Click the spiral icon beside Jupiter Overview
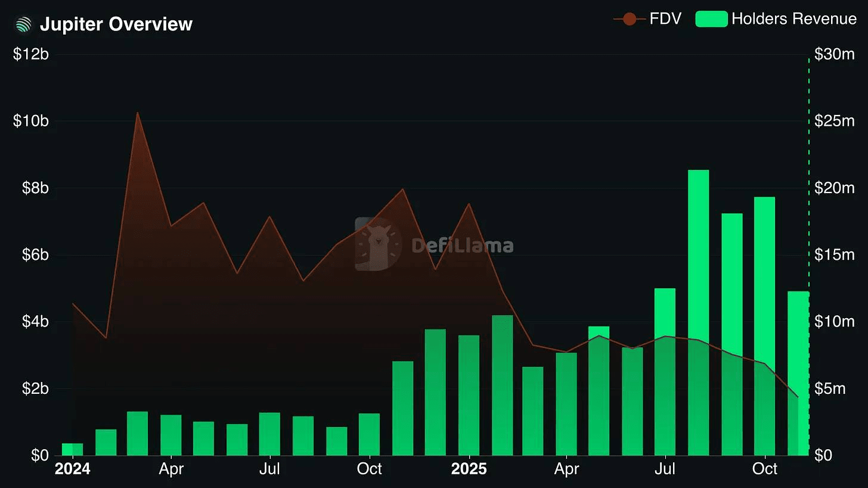Screen dimensions: 868x488 [22, 24]
